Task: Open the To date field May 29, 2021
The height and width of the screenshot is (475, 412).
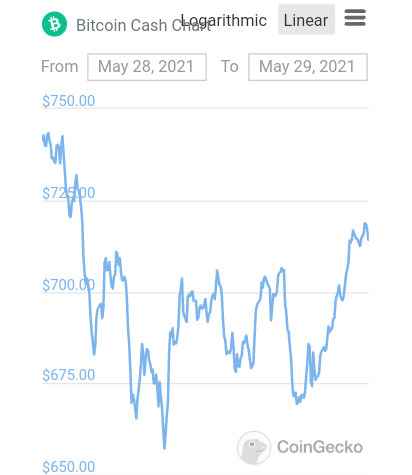Action: pyautogui.click(x=308, y=67)
